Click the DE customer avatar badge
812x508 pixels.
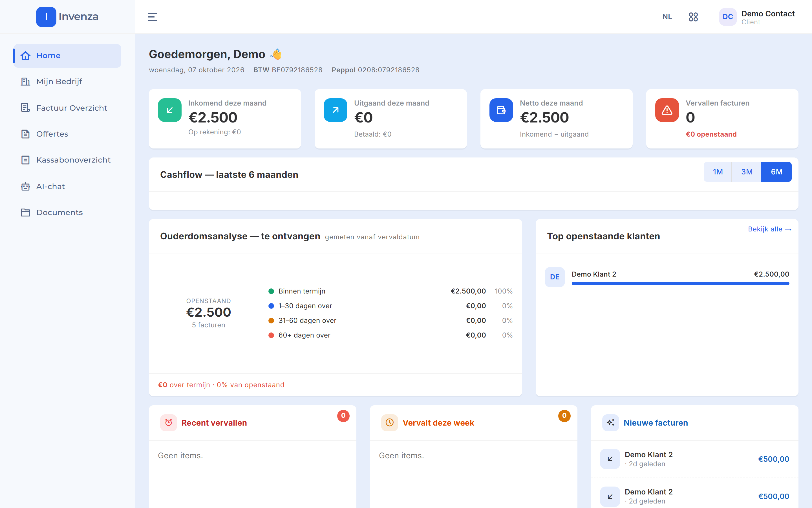click(555, 277)
